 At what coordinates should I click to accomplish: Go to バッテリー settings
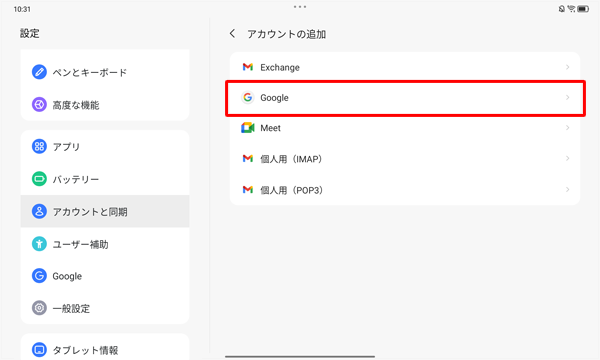(105, 179)
